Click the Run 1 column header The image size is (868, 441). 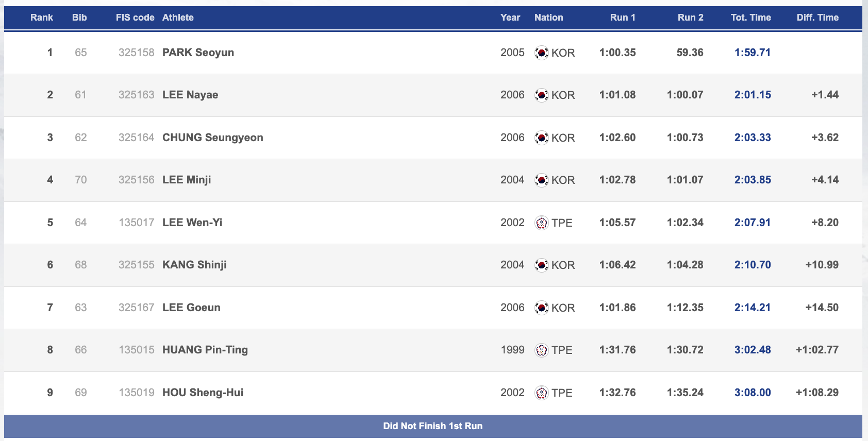(x=622, y=18)
